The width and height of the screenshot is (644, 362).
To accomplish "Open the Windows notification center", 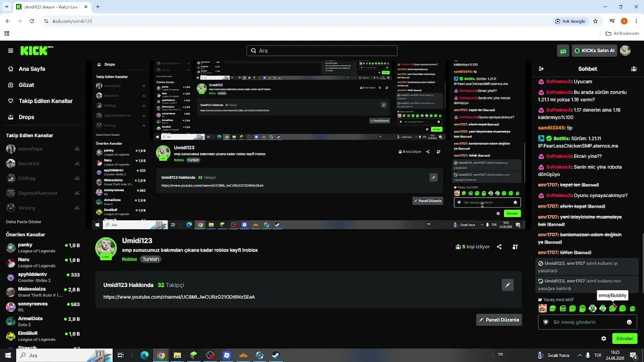I will 634,355.
